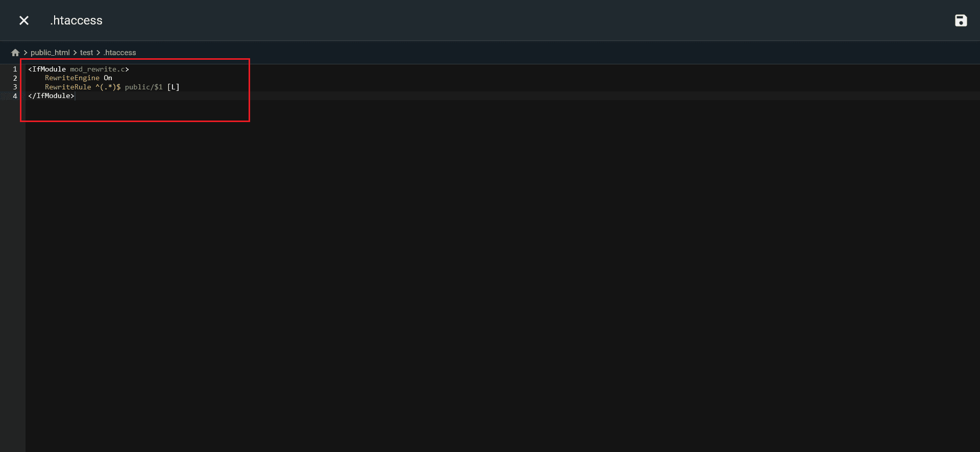This screenshot has width=980, height=452.
Task: Select .htaccess in the breadcrumb path
Action: (x=120, y=53)
